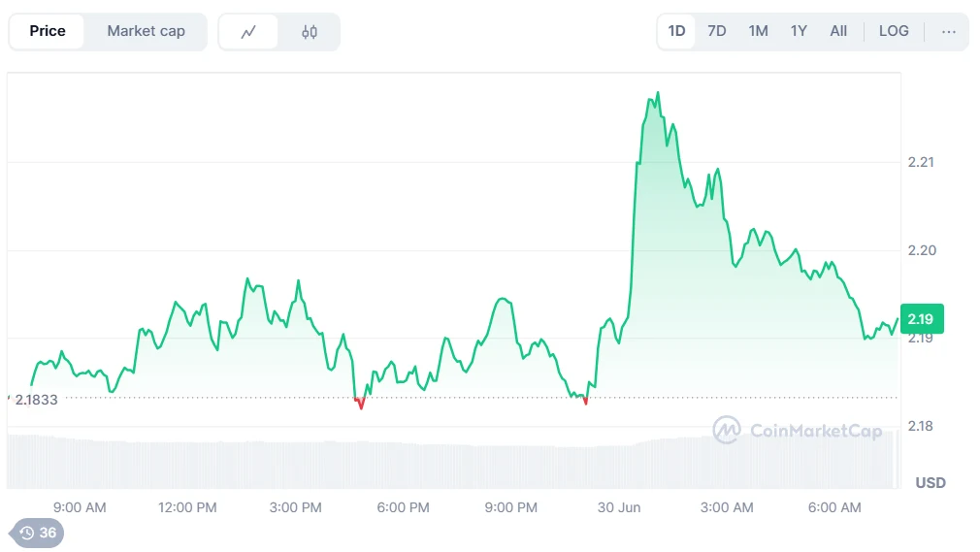
Task: Click the USD currency label
Action: pyautogui.click(x=931, y=482)
